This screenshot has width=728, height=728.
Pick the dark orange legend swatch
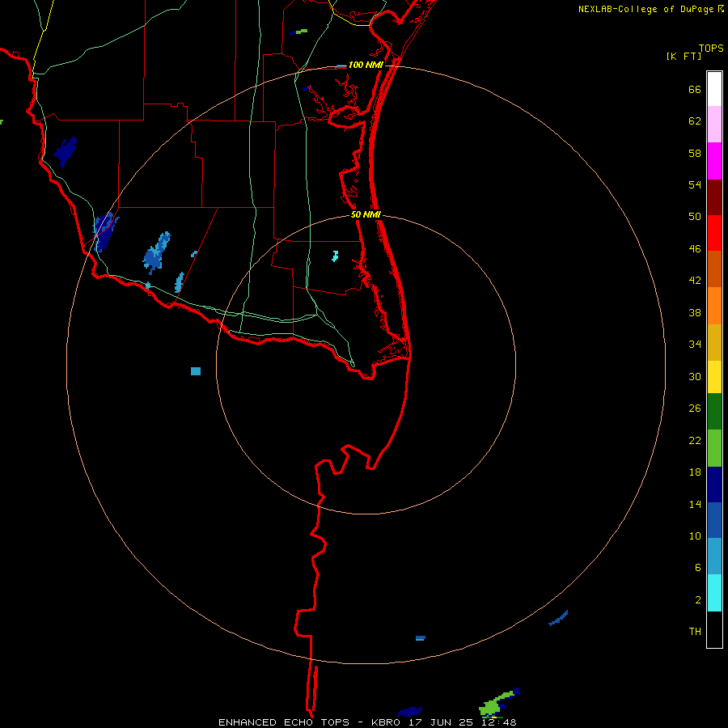714,269
